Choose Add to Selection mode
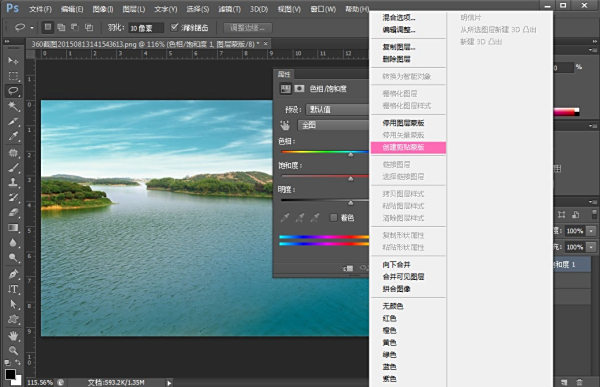 click(61, 27)
